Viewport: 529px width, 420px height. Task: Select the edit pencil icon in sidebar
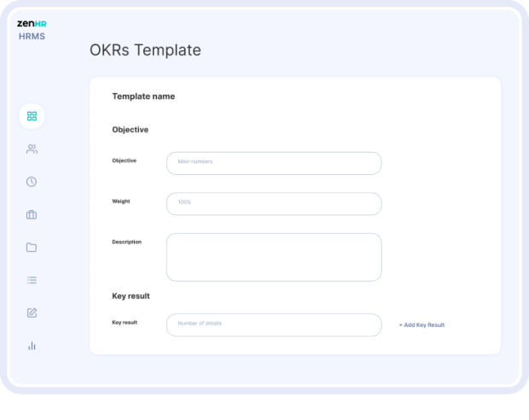coord(32,312)
